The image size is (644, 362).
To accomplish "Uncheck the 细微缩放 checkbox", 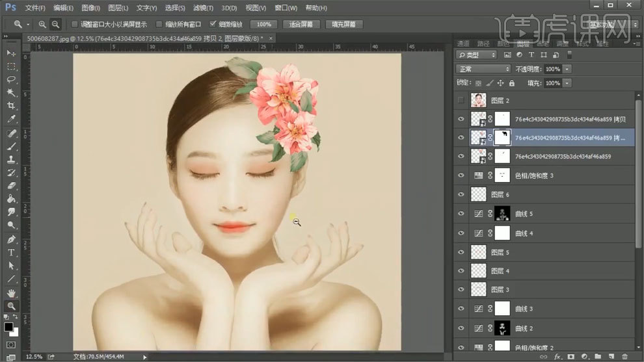I will point(213,24).
